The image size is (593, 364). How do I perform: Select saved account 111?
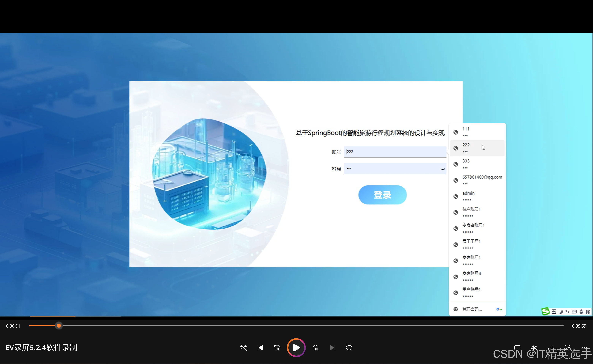477,132
